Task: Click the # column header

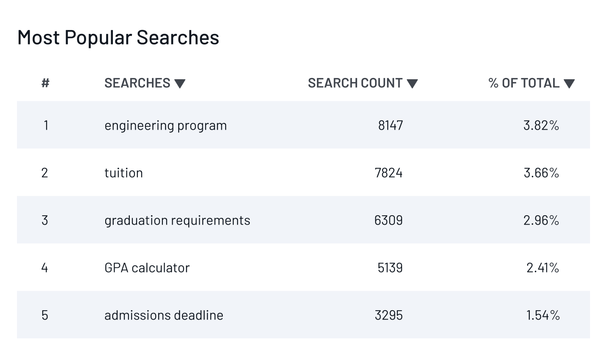Action: click(45, 83)
